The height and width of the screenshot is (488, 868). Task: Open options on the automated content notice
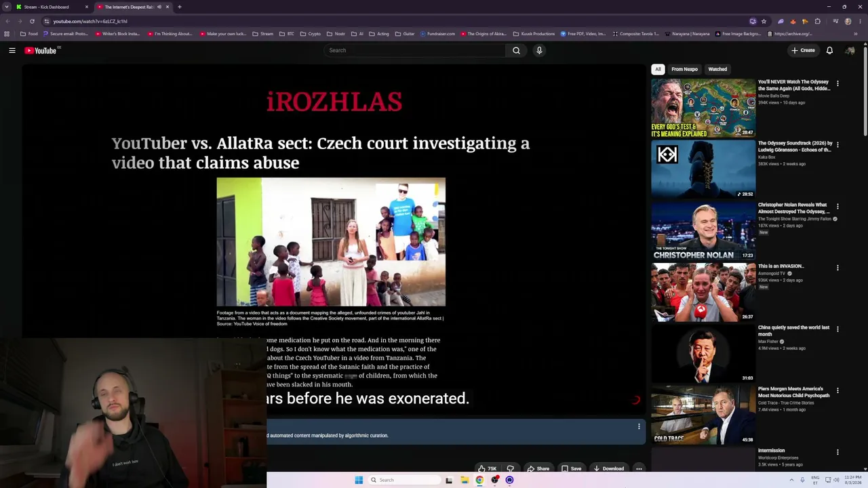click(639, 426)
